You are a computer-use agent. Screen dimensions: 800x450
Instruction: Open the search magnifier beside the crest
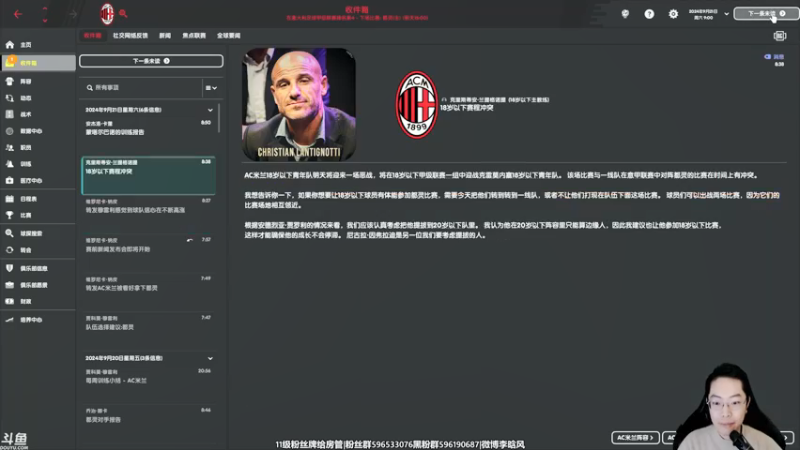pyautogui.click(x=123, y=14)
